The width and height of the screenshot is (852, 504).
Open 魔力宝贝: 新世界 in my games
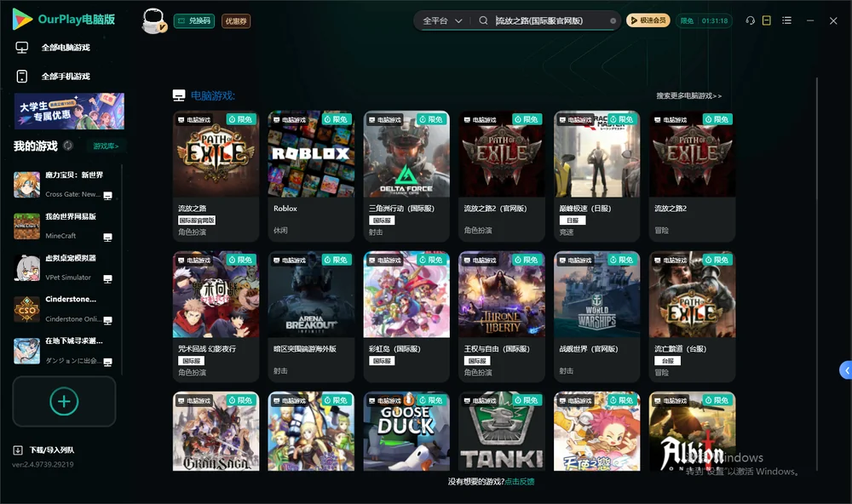coord(64,184)
